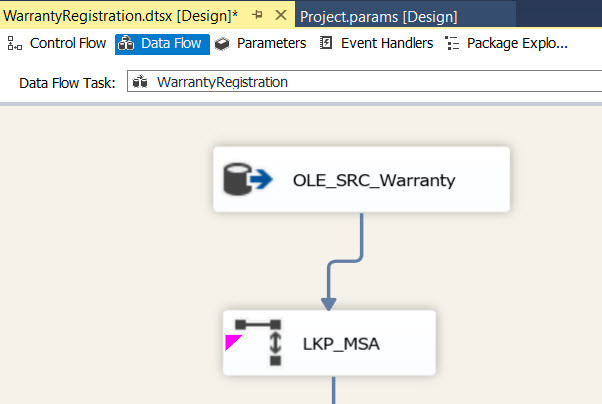Click the LKP_MSA lookup transformation icon
Screen dimensions: 602x404
[256, 342]
